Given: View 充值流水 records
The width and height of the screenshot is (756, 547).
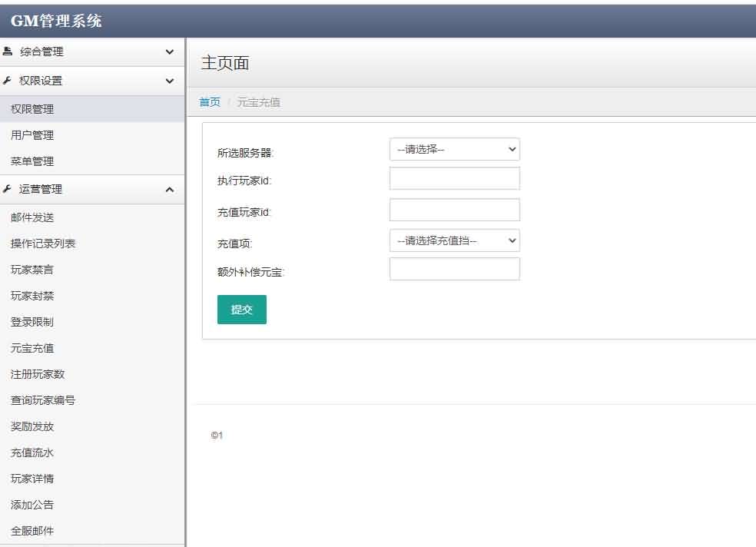Looking at the screenshot, I should tap(34, 452).
